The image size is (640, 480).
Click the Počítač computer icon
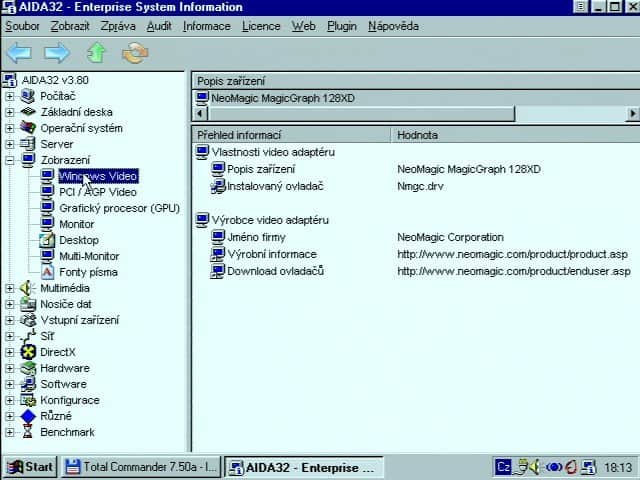point(28,96)
